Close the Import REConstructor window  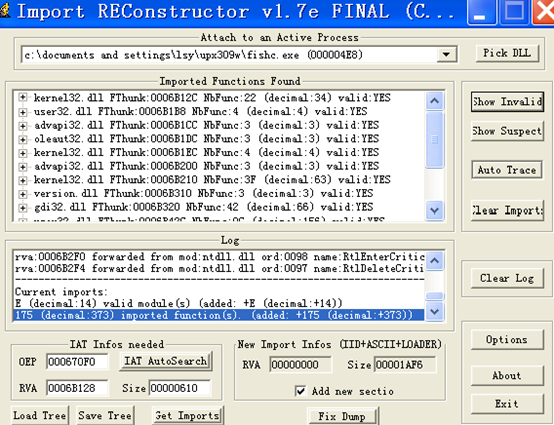[x=544, y=12]
